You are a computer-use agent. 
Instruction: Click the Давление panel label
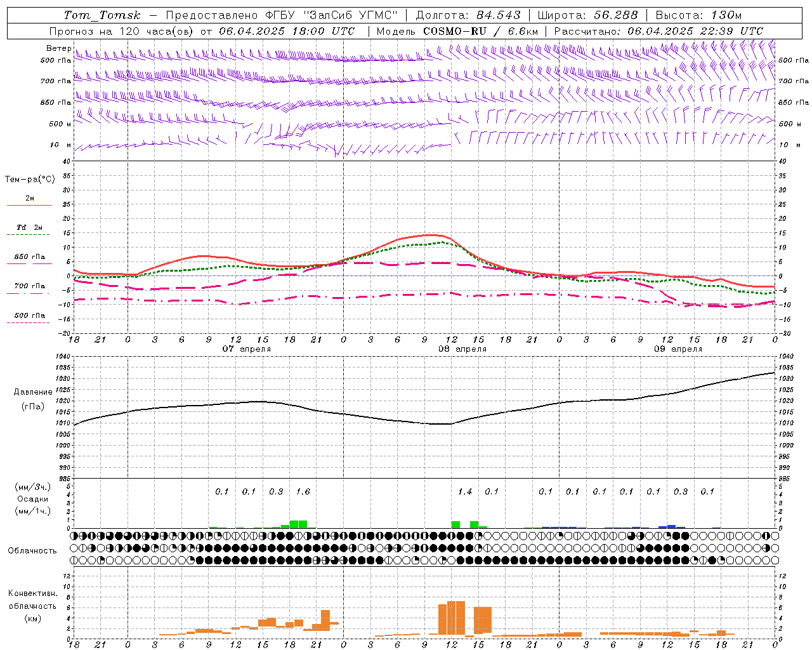(33, 392)
